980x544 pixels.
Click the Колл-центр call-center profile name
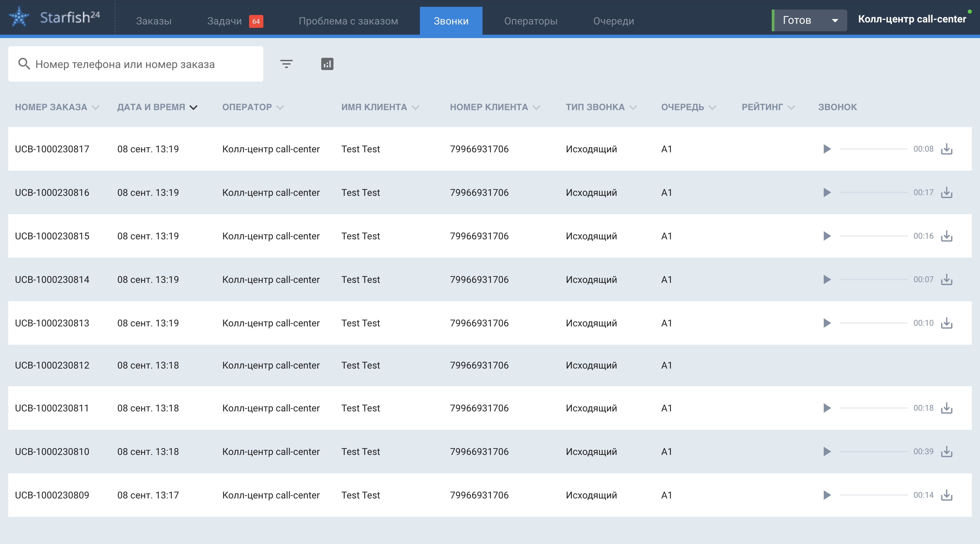(912, 19)
